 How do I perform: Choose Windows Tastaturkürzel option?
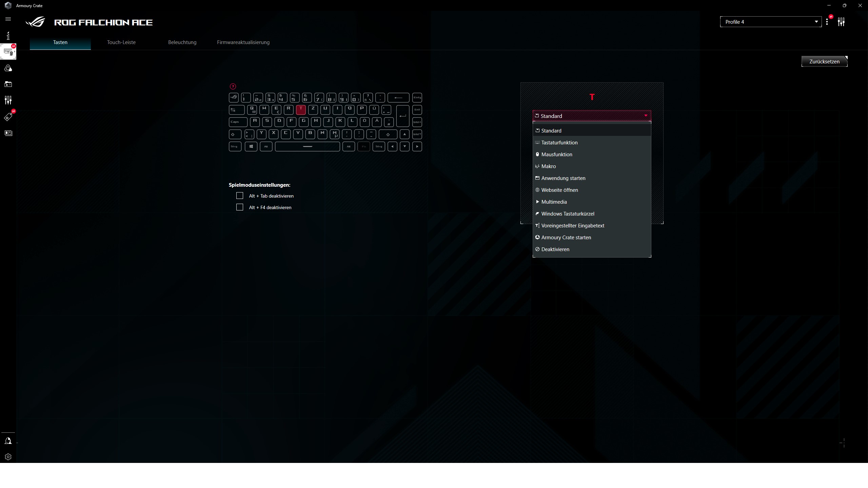[x=568, y=214]
